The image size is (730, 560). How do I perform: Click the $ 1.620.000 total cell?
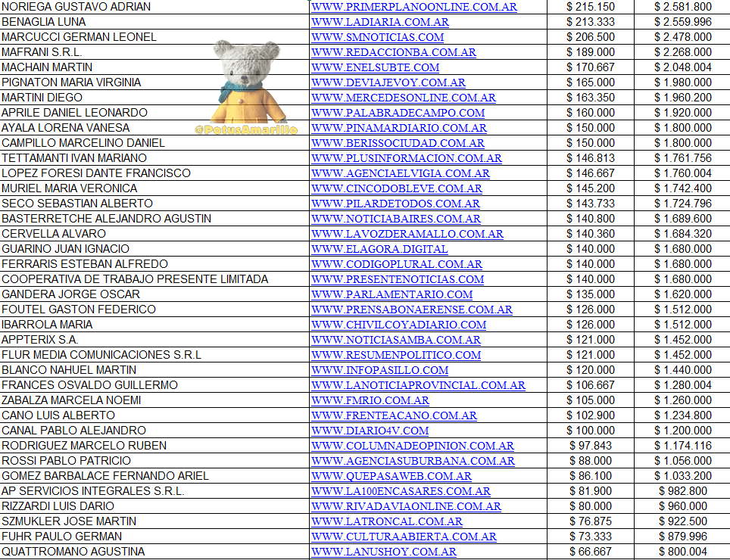pos(682,294)
